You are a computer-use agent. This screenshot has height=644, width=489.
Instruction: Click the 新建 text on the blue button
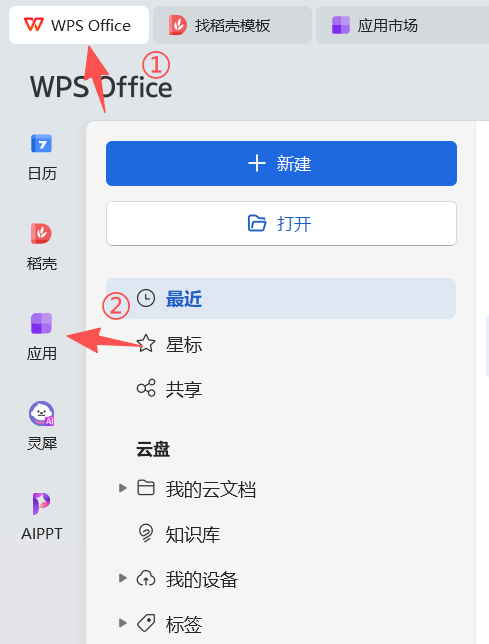coord(294,163)
